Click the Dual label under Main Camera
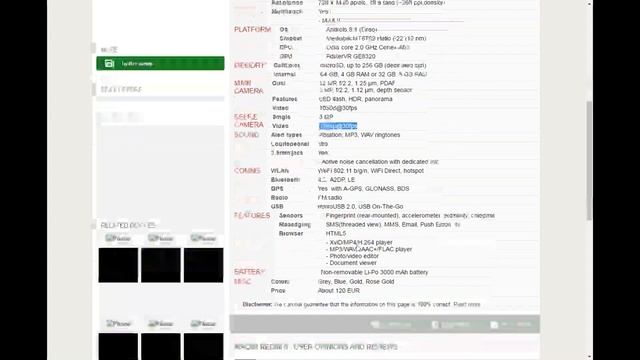Image resolution: width=640 pixels, height=360 pixels. 279,83
